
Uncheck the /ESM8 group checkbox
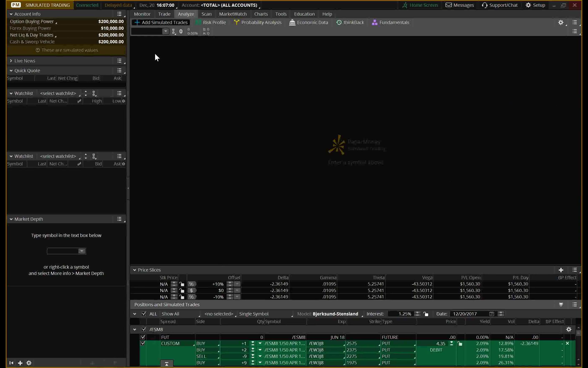pyautogui.click(x=144, y=329)
